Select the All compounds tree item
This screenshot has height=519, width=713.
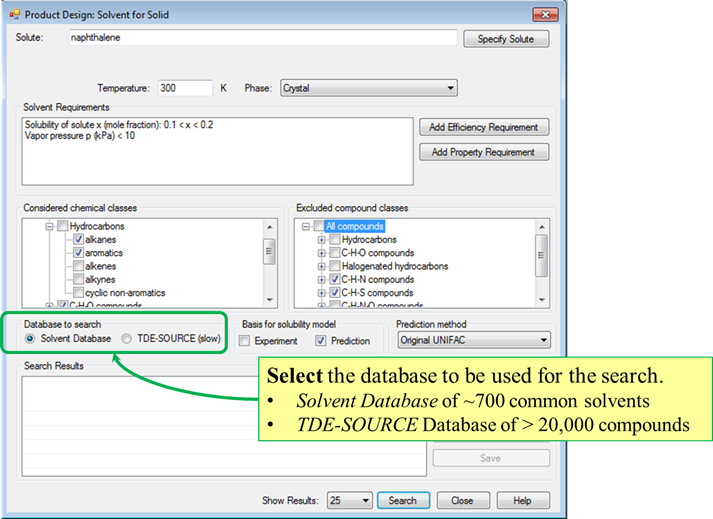click(355, 226)
